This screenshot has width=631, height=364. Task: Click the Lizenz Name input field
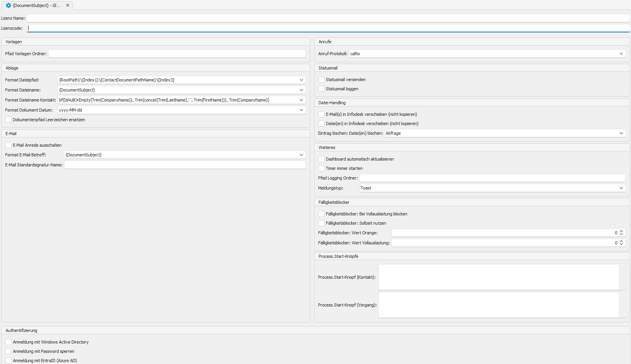[328, 18]
